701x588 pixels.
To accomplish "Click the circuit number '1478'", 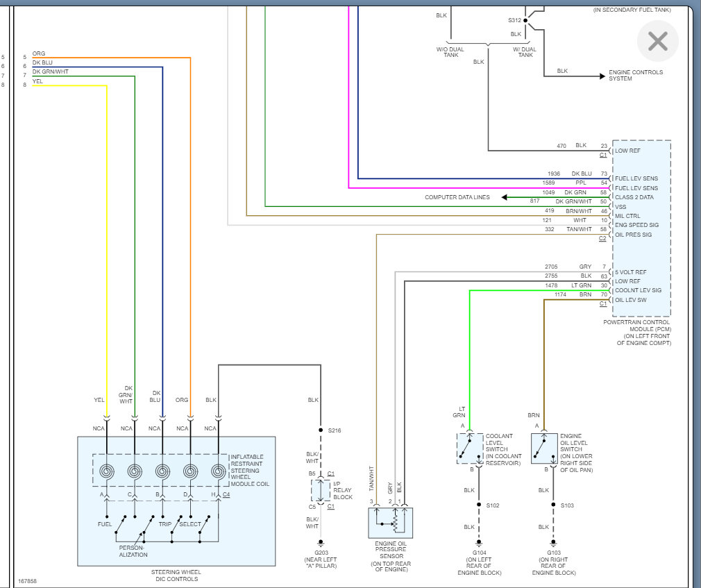I will coord(551,286).
